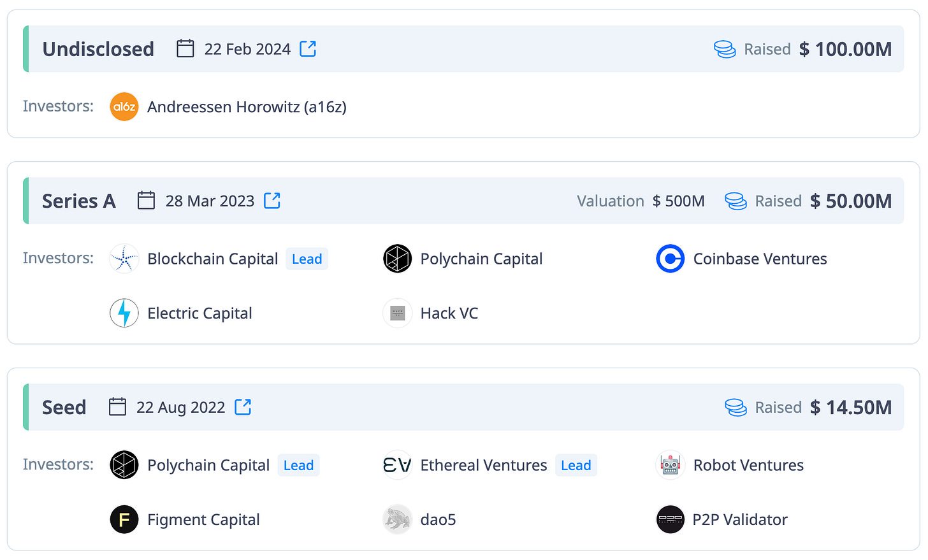928x560 pixels.
Task: Open Polychain Capital link in Seed round
Action: point(208,465)
